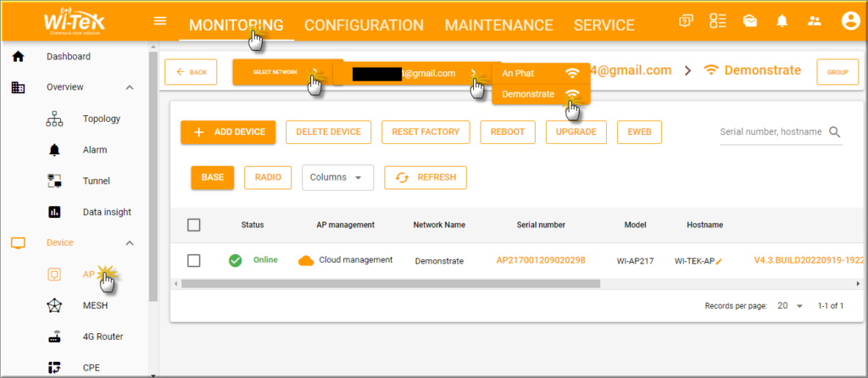Click the mail envelope icon in header
868x378 pixels.
(x=749, y=22)
